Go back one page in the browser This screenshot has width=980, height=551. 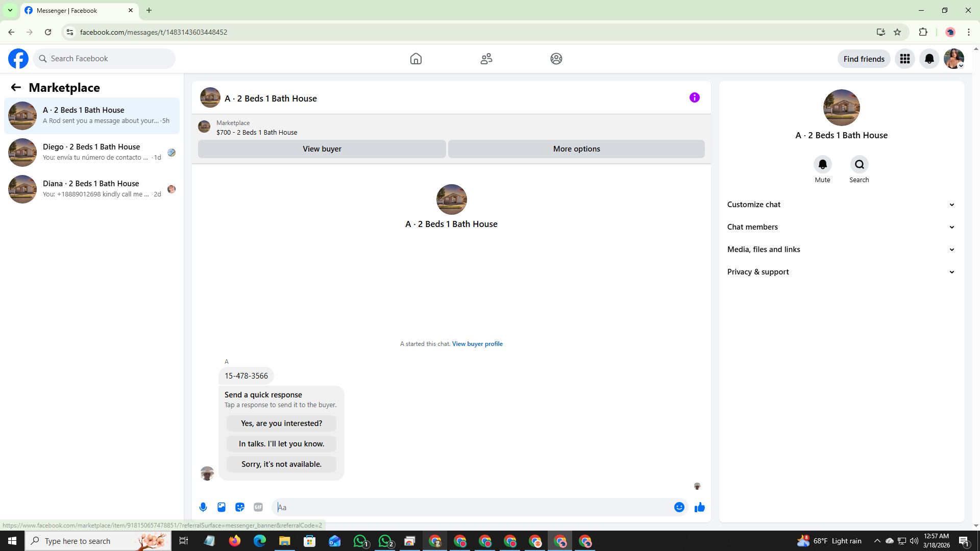click(x=11, y=32)
